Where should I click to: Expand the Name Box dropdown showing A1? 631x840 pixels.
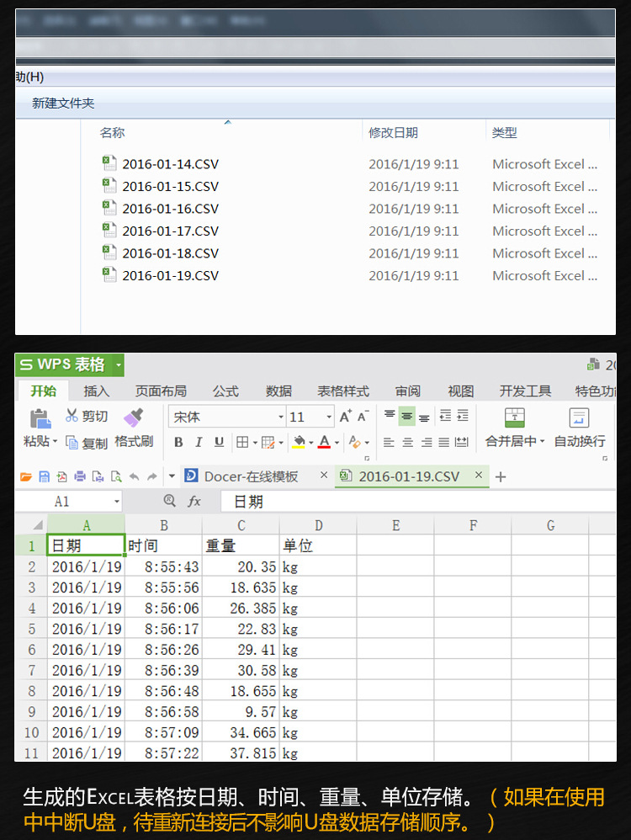pyautogui.click(x=115, y=502)
